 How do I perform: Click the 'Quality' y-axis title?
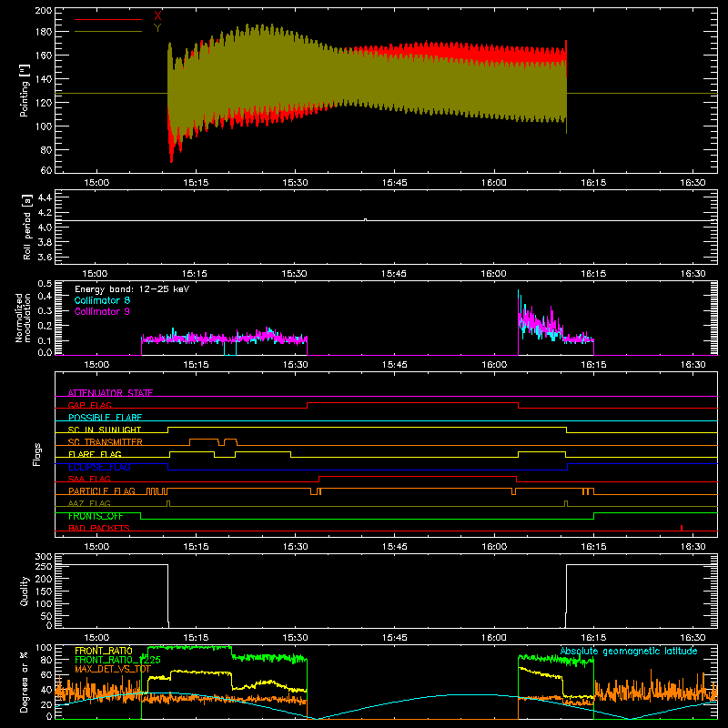coord(25,591)
